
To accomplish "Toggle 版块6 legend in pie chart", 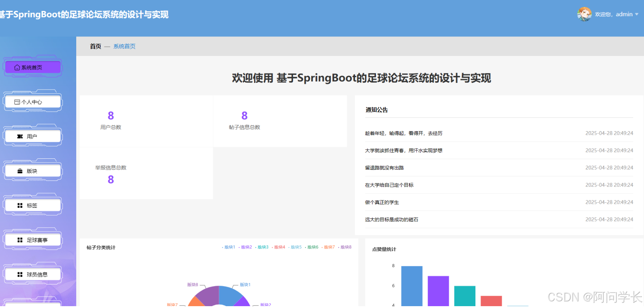I will tap(312, 247).
